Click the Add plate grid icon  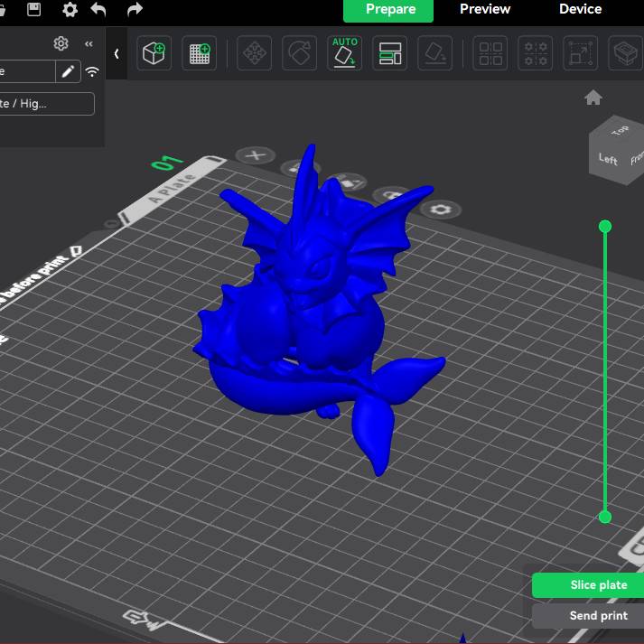200,53
